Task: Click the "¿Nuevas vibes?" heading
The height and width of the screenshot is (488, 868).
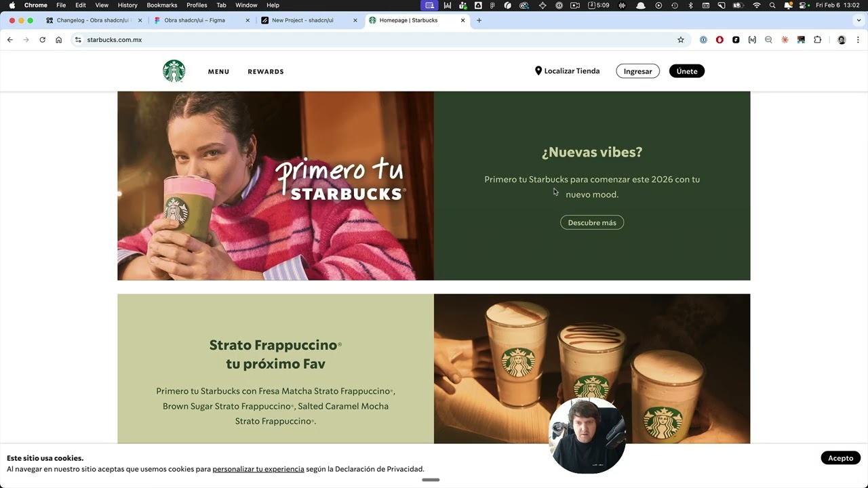Action: (592, 152)
